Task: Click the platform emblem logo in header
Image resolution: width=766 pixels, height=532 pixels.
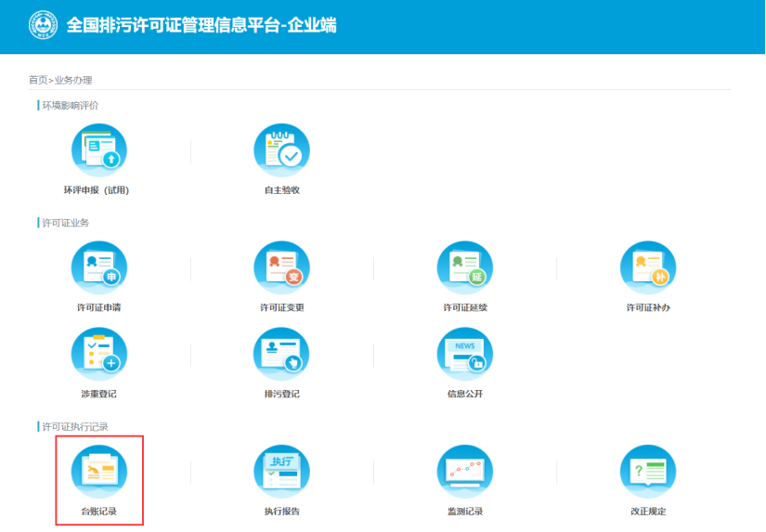Action: tap(43, 25)
